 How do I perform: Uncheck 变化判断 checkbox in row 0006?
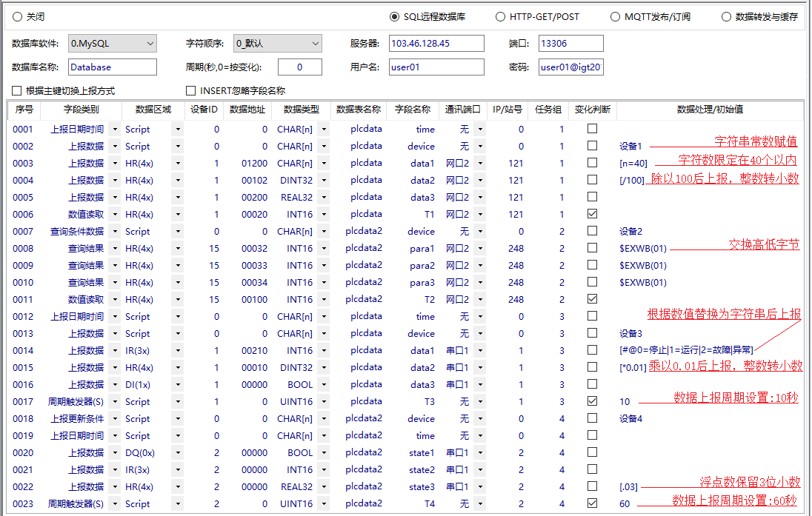tap(592, 214)
